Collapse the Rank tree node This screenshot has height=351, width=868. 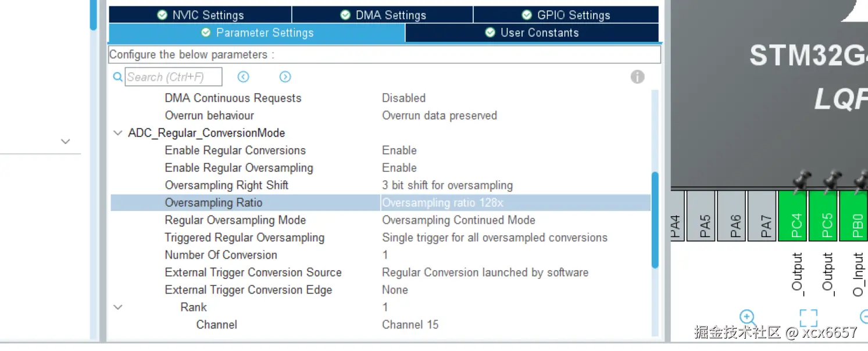click(118, 307)
